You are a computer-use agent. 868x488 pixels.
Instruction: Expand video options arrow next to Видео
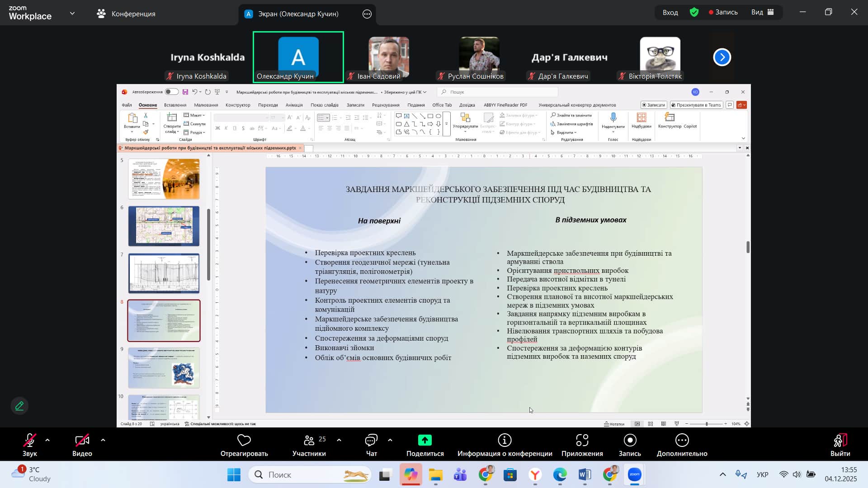click(103, 440)
